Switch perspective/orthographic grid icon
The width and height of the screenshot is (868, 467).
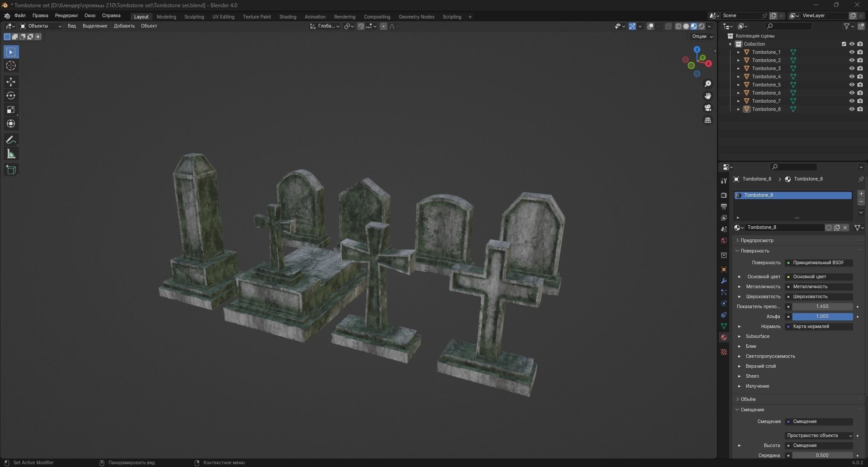click(708, 120)
